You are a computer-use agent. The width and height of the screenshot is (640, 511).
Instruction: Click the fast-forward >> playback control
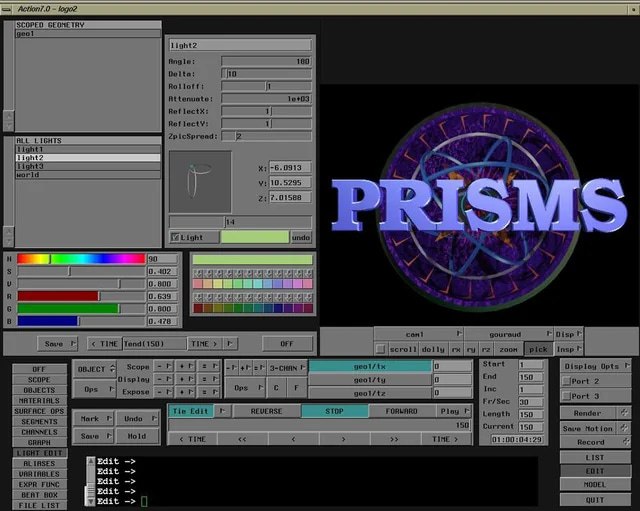pyautogui.click(x=394, y=439)
